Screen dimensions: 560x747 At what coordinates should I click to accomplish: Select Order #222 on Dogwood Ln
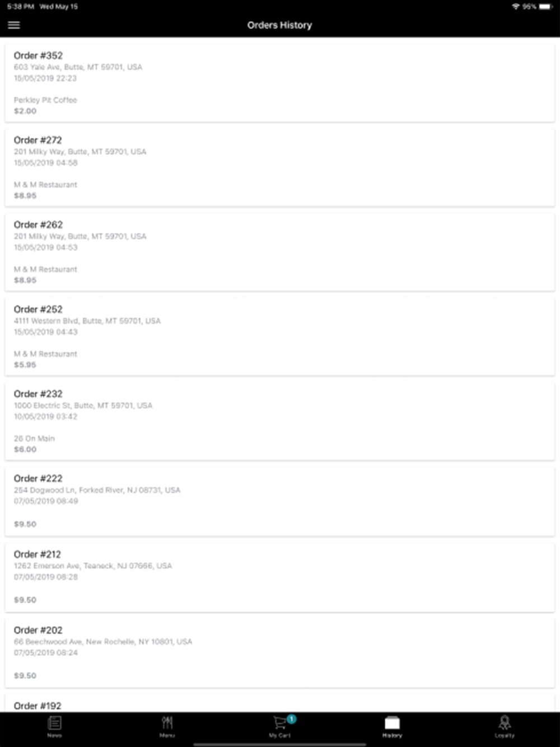pos(279,501)
